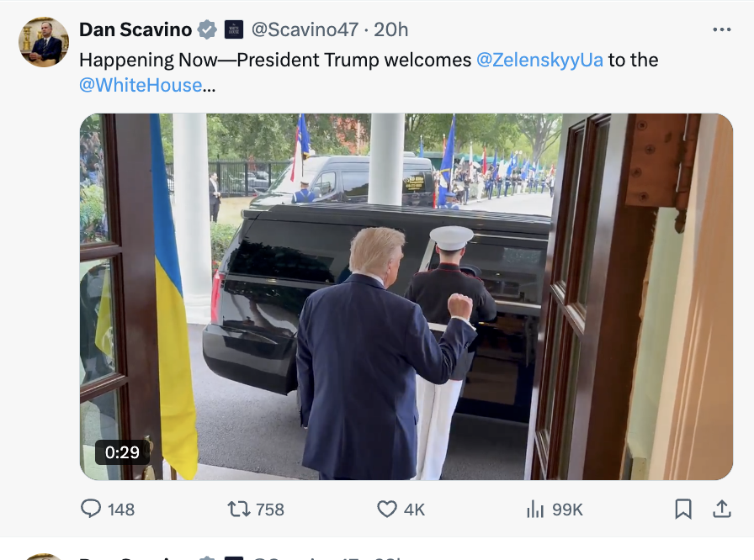The width and height of the screenshot is (754, 560).
Task: Click the blue verified badge
Action: click(x=207, y=29)
